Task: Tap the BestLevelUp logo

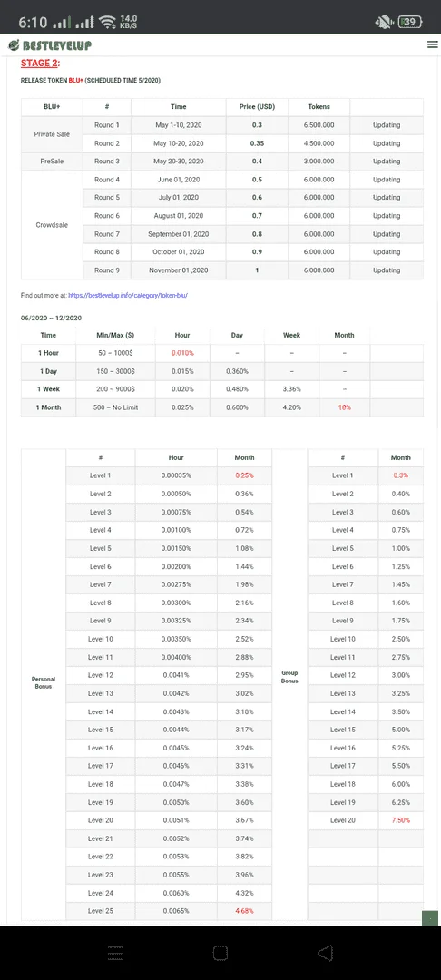Action: (x=50, y=45)
